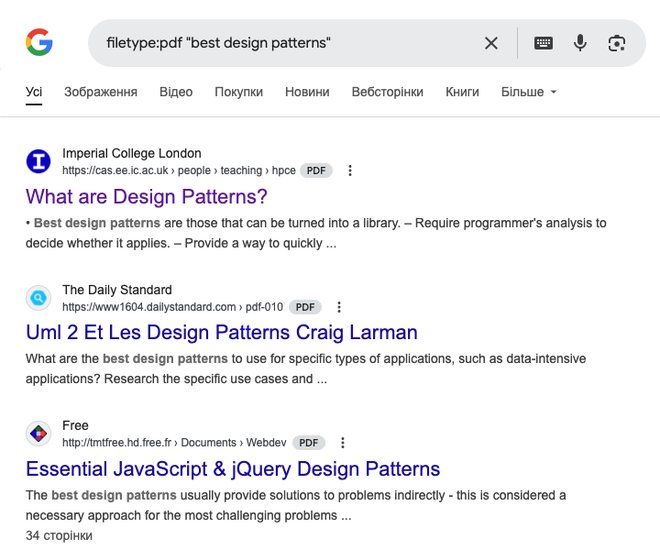Click the Free site name
The width and height of the screenshot is (660, 550).
coord(75,425)
